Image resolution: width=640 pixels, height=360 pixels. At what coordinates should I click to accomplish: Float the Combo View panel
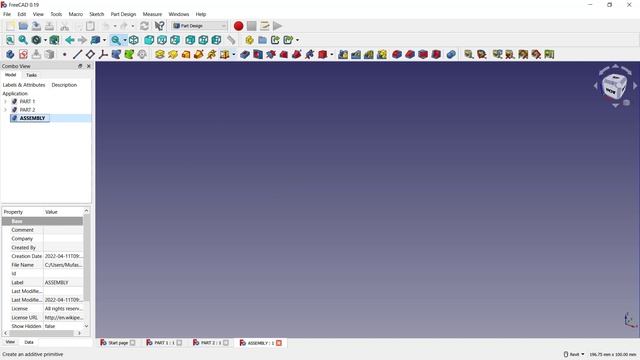coord(80,66)
